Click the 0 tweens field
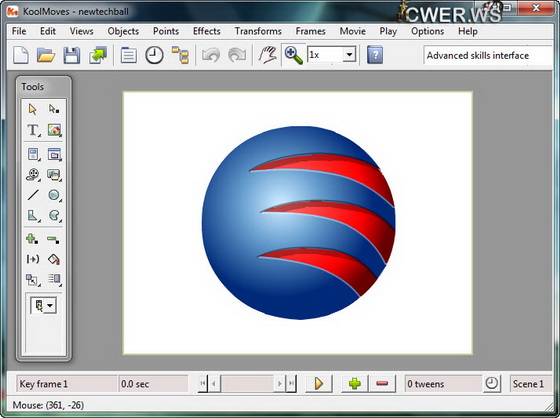The image size is (560, 418). (x=443, y=384)
